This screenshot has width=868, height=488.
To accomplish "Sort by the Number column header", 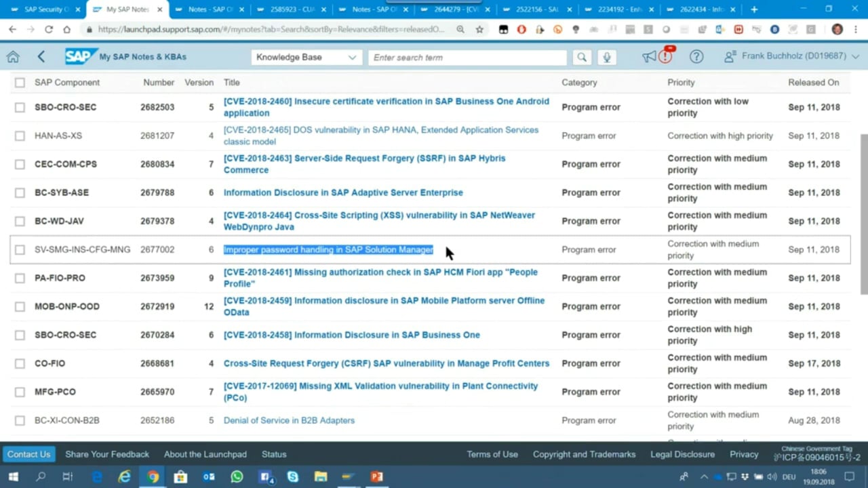I will point(159,83).
